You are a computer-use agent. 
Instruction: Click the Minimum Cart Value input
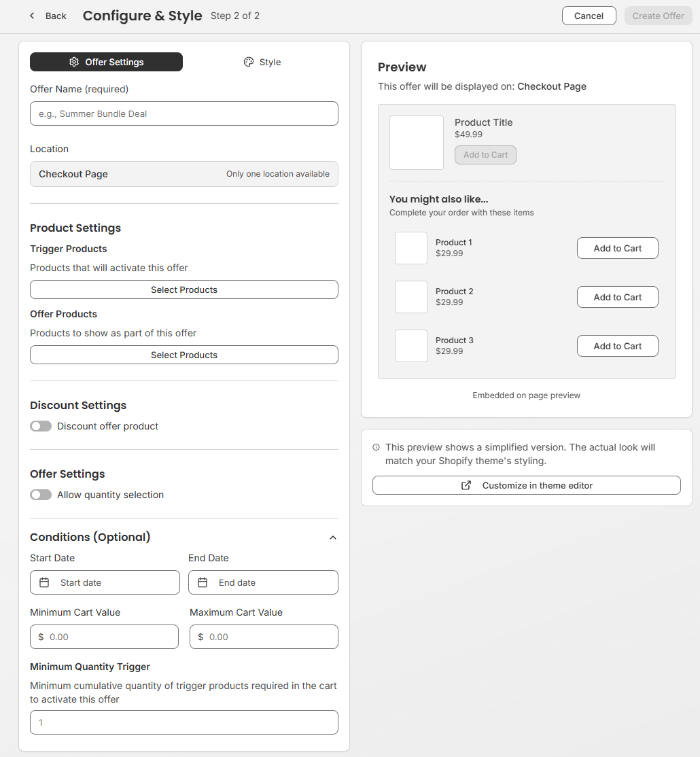tap(104, 637)
